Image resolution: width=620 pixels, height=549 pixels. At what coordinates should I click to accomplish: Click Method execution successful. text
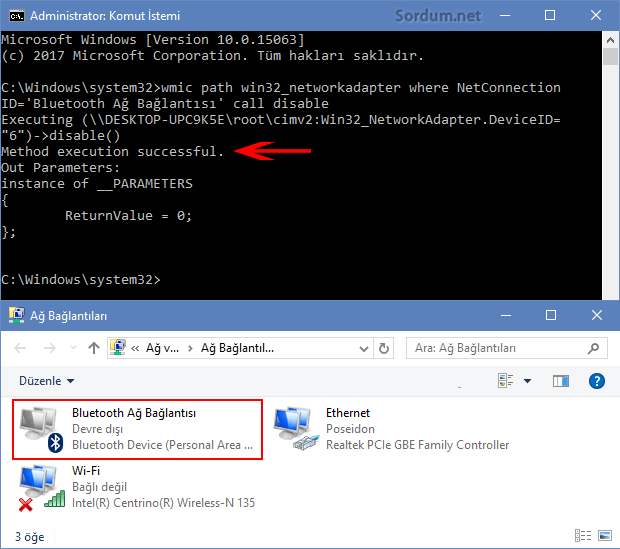coord(113,151)
